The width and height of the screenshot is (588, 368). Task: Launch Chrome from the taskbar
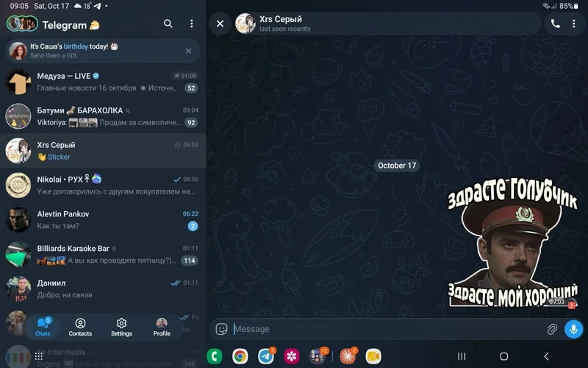[240, 356]
